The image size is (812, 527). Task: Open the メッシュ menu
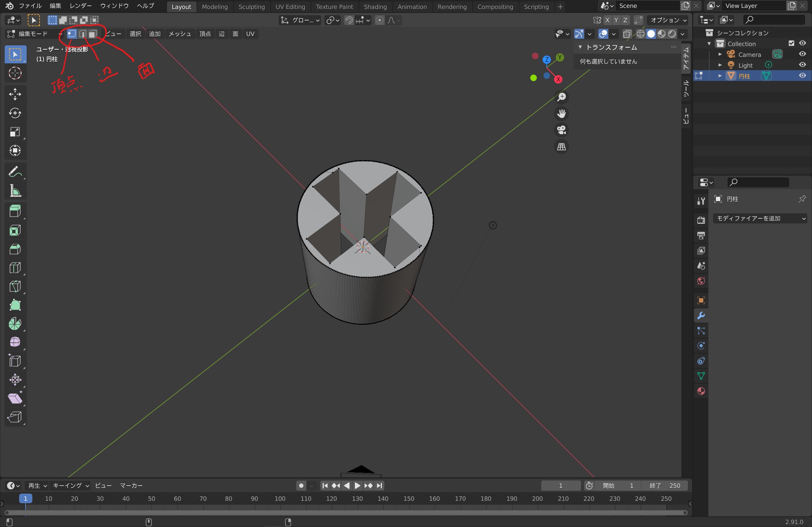(x=180, y=34)
